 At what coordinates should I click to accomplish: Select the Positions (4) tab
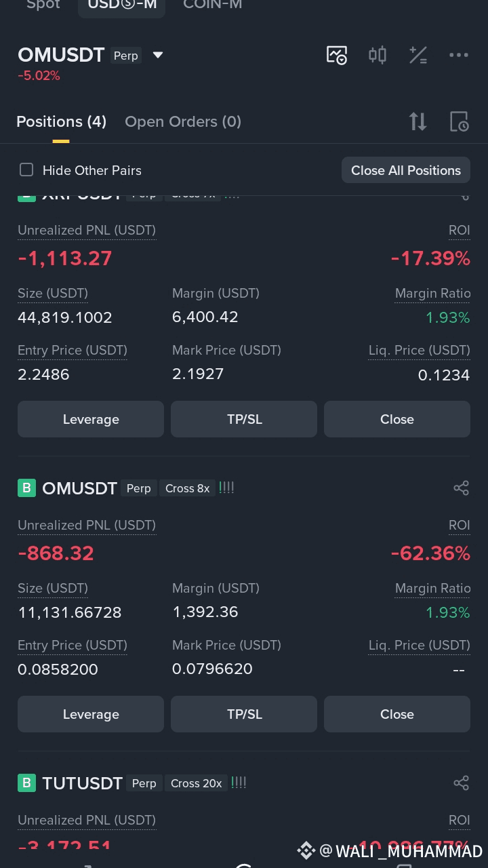point(61,121)
